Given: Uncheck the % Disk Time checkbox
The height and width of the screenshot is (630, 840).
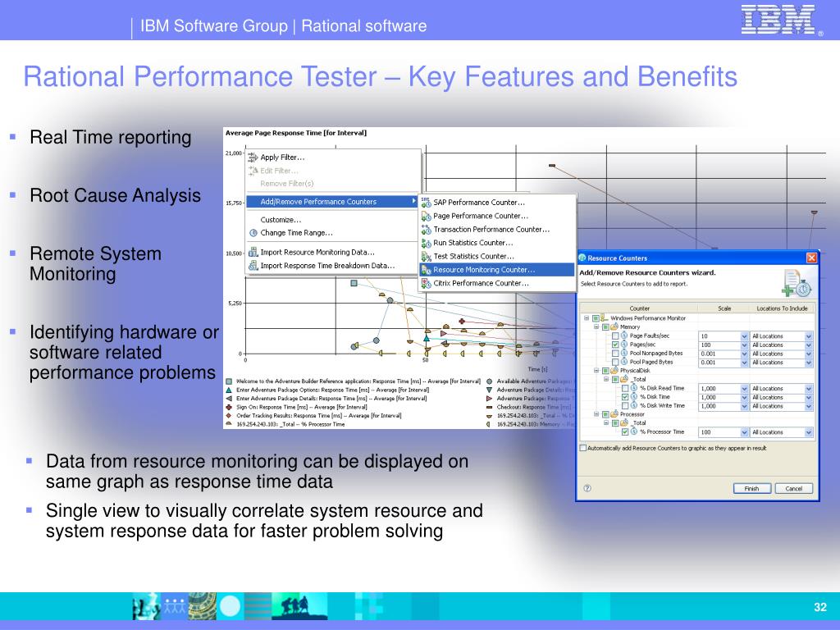Looking at the screenshot, I should point(625,397).
